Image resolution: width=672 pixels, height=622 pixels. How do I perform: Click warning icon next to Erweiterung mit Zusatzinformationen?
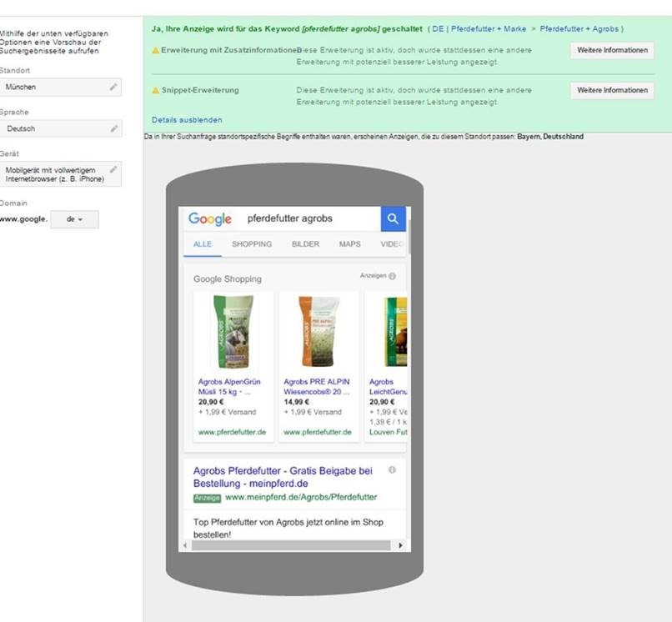156,50
